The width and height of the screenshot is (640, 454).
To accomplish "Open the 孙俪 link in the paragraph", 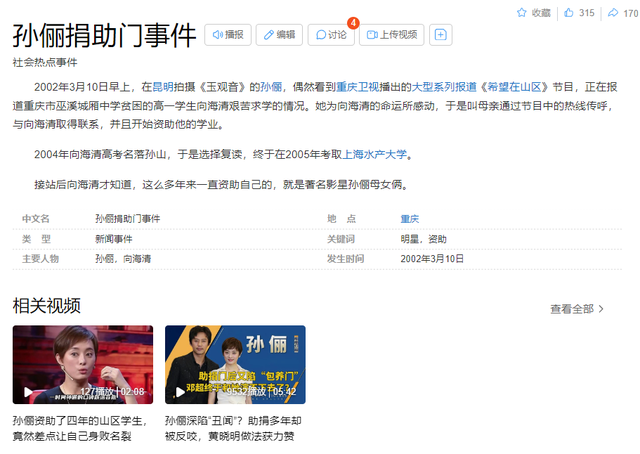I will [271, 87].
